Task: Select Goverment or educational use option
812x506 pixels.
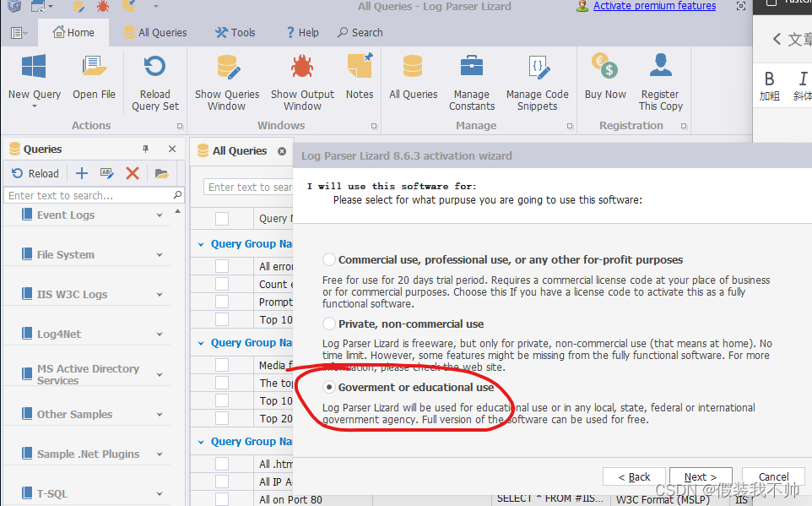Action: (329, 387)
